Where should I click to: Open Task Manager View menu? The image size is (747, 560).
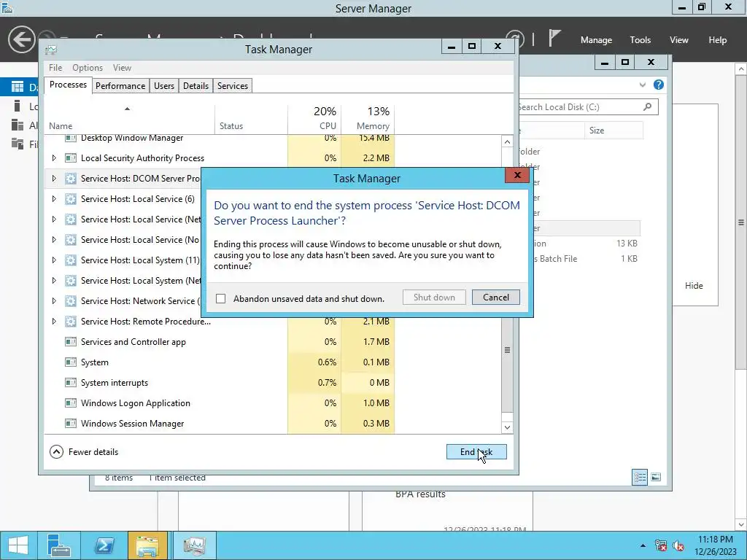pos(122,68)
